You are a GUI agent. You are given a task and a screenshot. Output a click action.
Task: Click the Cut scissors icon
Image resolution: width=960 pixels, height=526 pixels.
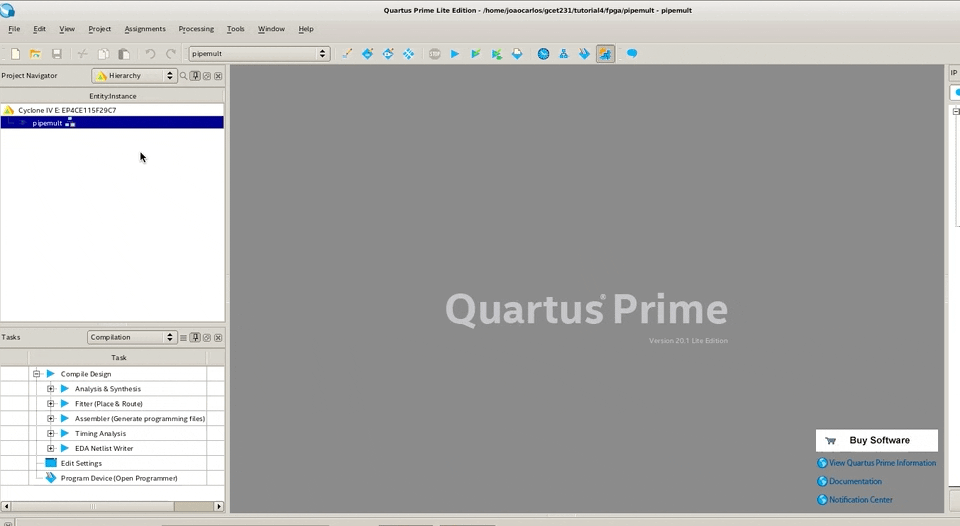[x=83, y=54]
